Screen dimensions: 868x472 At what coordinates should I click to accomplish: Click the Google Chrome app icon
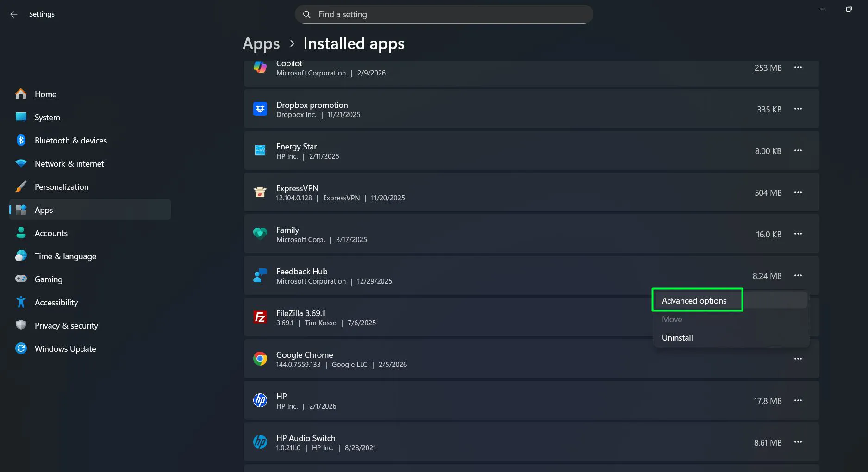tap(260, 359)
